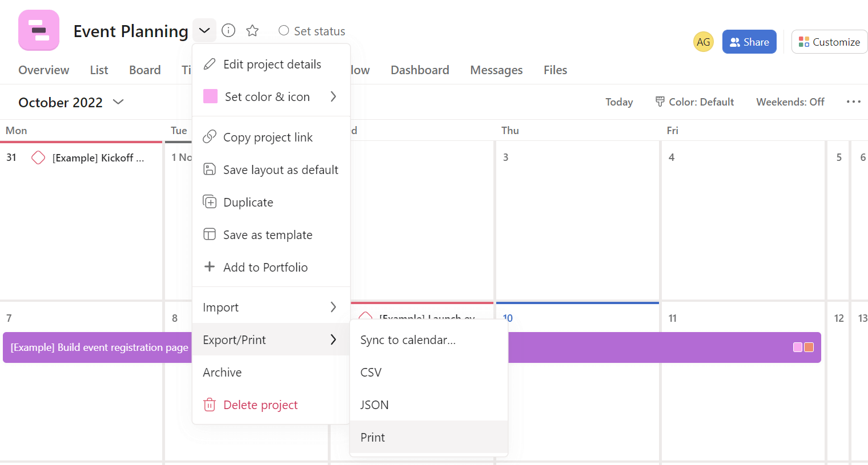Click the blue Share button
868x465 pixels.
[x=749, y=42]
